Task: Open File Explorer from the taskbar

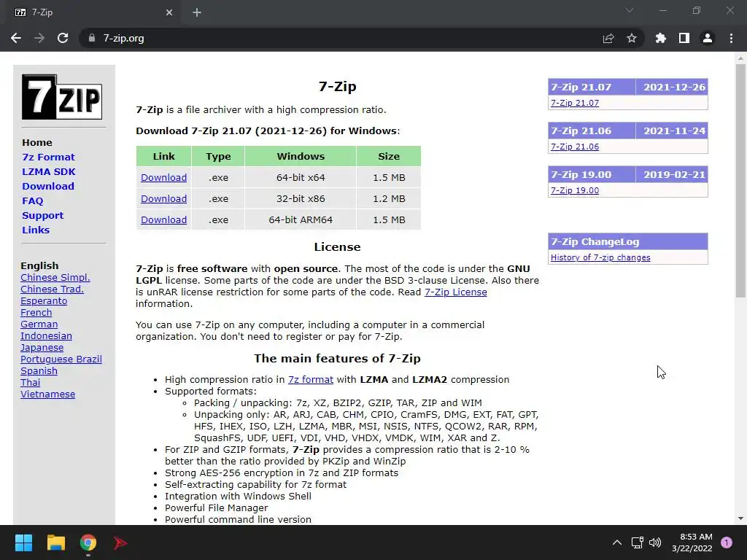Action: coord(55,542)
